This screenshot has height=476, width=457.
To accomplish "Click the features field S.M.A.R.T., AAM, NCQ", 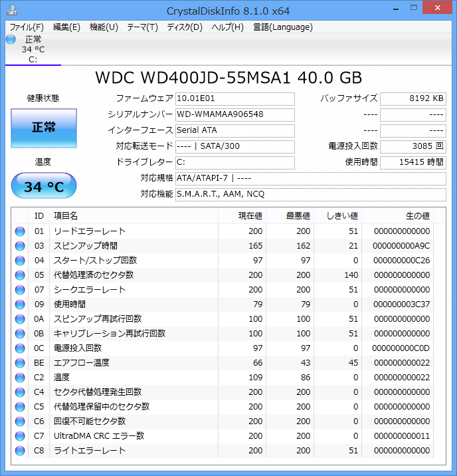I will pyautogui.click(x=310, y=194).
